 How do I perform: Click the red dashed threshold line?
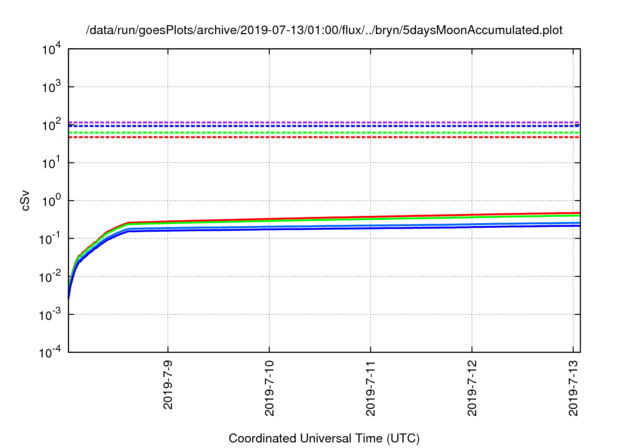tap(324, 137)
